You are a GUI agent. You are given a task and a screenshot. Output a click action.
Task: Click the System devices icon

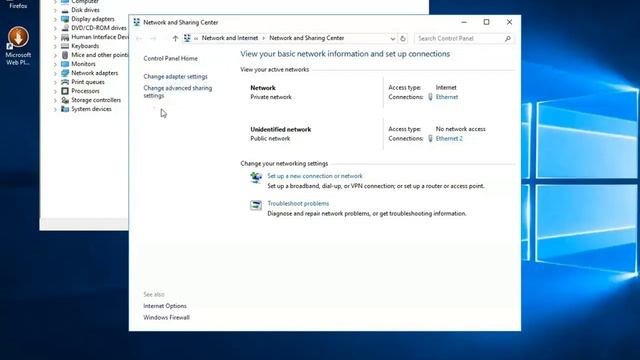point(65,109)
